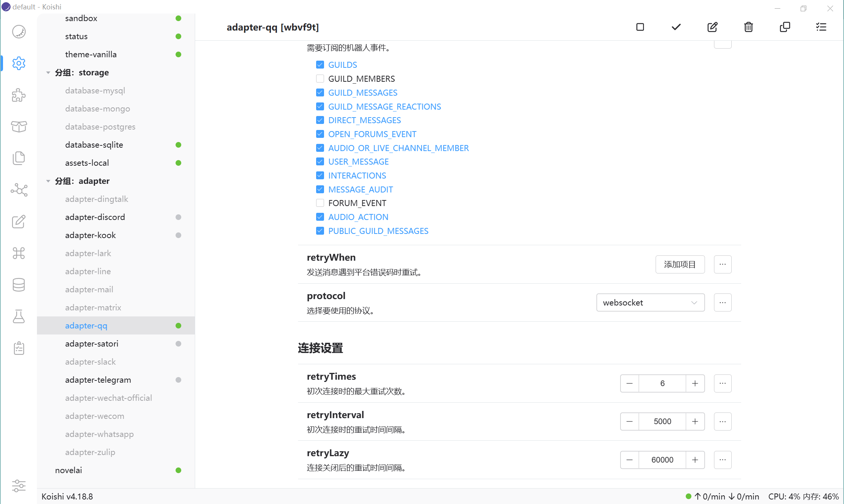This screenshot has height=504, width=844.
Task: Toggle the GUILD_MESSAGES checkbox
Action: pos(320,93)
